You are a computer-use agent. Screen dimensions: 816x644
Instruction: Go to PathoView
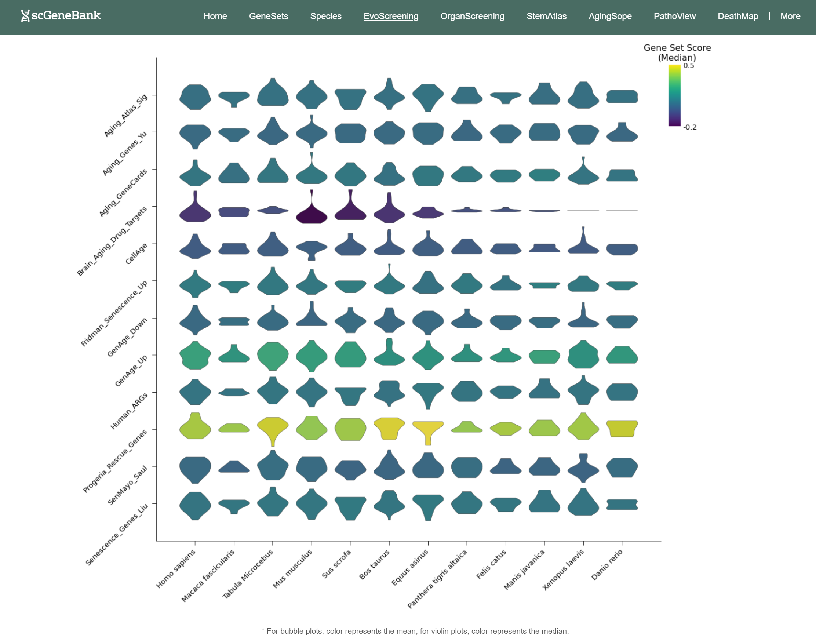pos(674,16)
